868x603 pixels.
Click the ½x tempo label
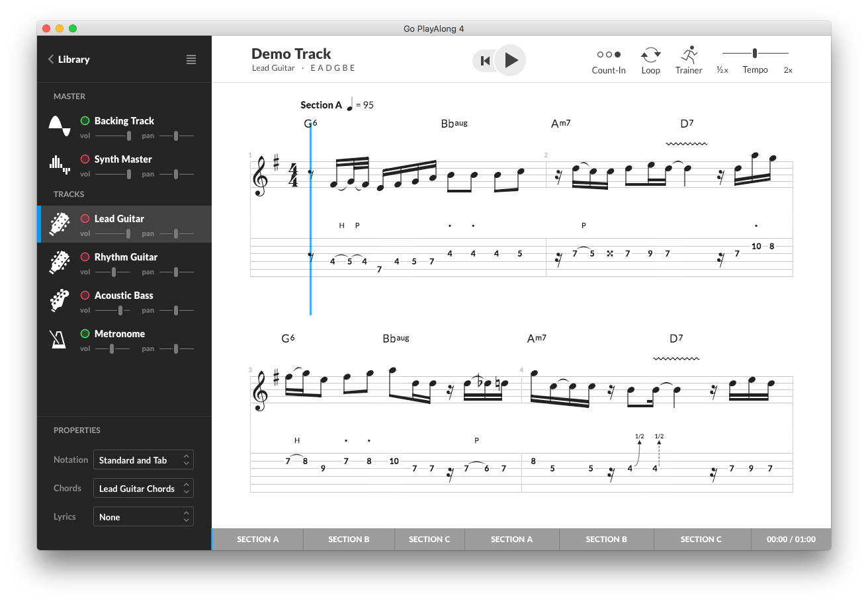pos(722,70)
